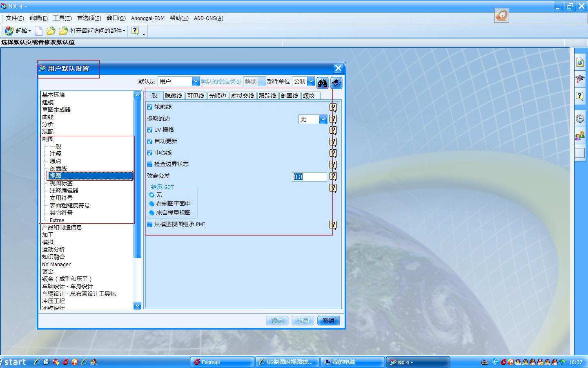The image size is (588, 368).
Task: Click the binoculars find icon in the dialog
Action: pyautogui.click(x=323, y=83)
